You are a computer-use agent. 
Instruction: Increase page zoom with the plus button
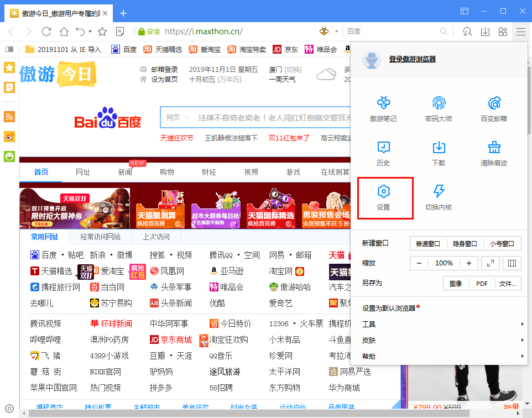[x=468, y=263]
